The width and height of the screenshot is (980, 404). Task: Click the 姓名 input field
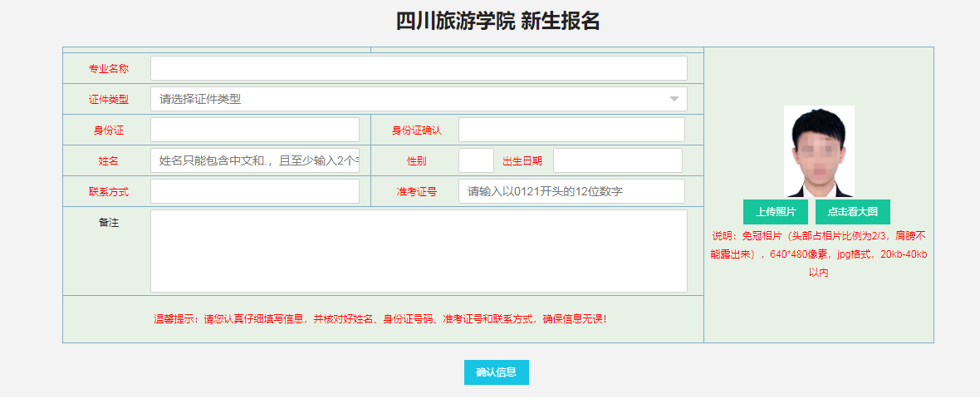pos(255,160)
